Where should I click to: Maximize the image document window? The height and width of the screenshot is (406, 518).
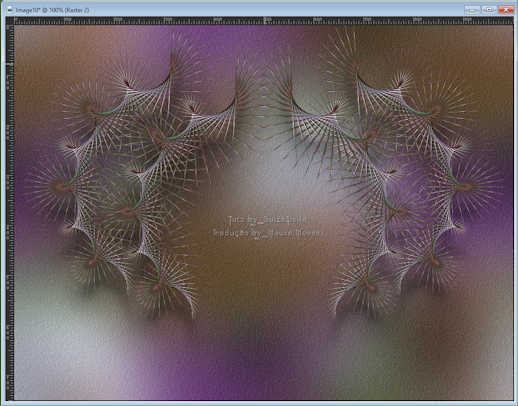[x=489, y=10]
